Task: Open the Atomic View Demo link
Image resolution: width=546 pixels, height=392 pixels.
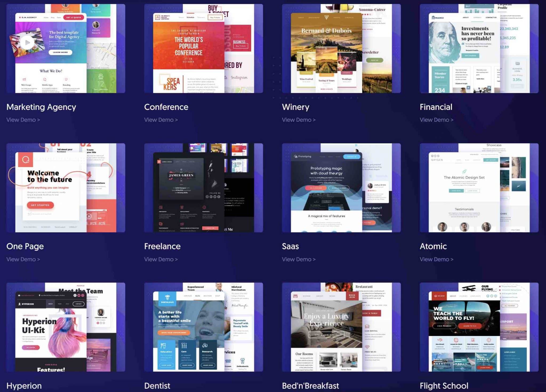Action: [436, 259]
